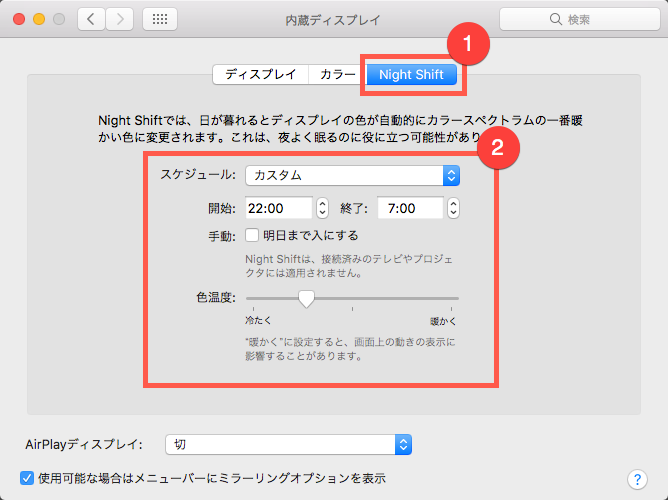This screenshot has height=500, width=668.
Task: Click the 終了 time field showing 7:00
Action: coord(410,208)
